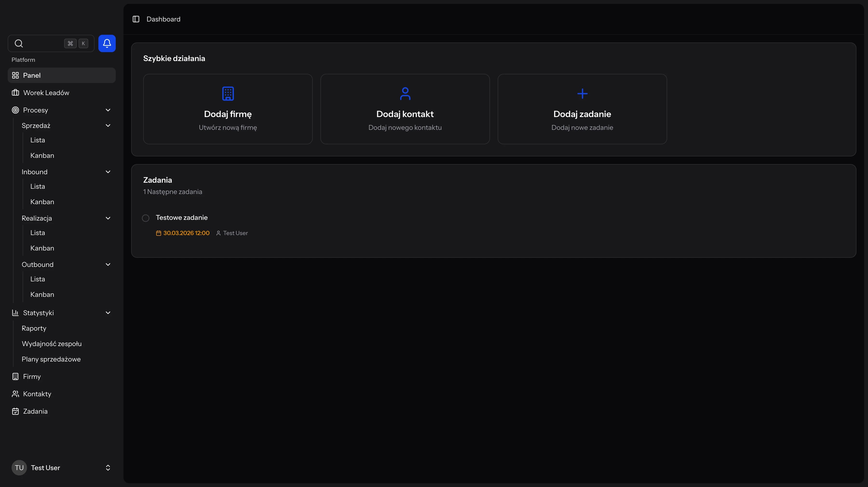
Task: Open Zadania calendar item in the sidebar
Action: 35,411
